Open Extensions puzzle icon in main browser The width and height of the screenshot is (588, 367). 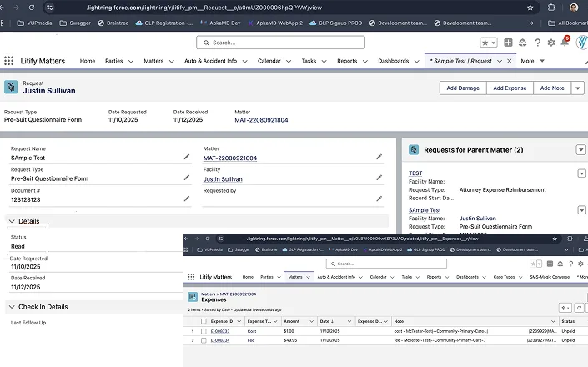click(x=551, y=8)
